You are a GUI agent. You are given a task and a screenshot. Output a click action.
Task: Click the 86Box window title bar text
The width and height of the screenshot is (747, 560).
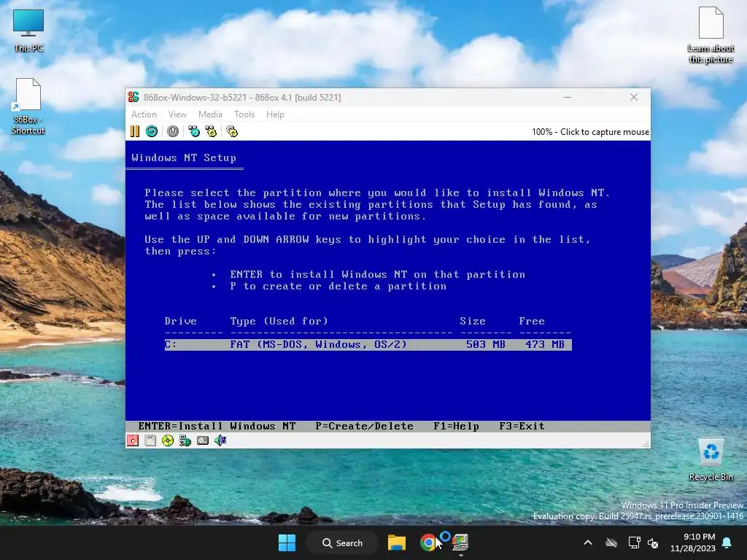click(242, 97)
